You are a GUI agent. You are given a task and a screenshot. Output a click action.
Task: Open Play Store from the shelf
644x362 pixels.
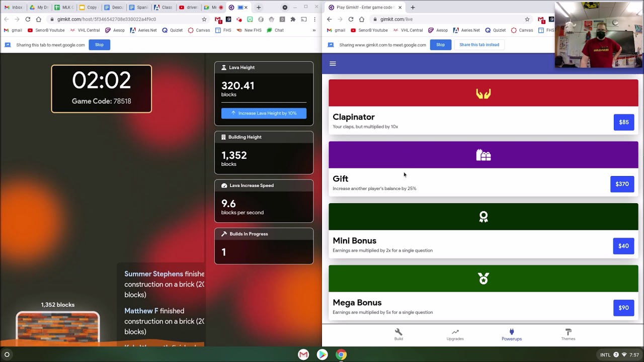pyautogui.click(x=322, y=354)
